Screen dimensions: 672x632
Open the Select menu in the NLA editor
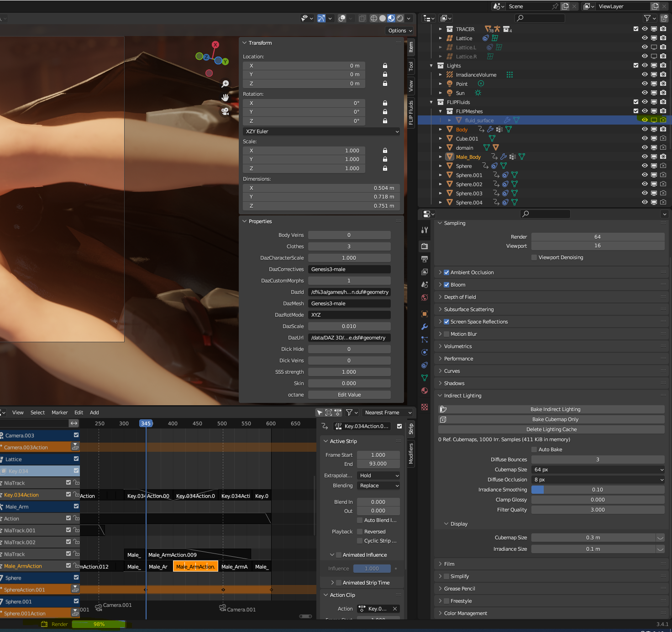37,413
